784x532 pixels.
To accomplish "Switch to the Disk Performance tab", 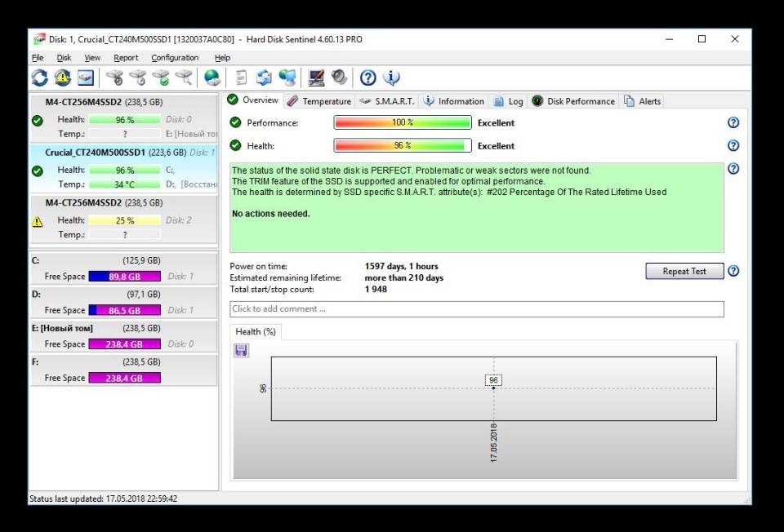I will coord(573,101).
